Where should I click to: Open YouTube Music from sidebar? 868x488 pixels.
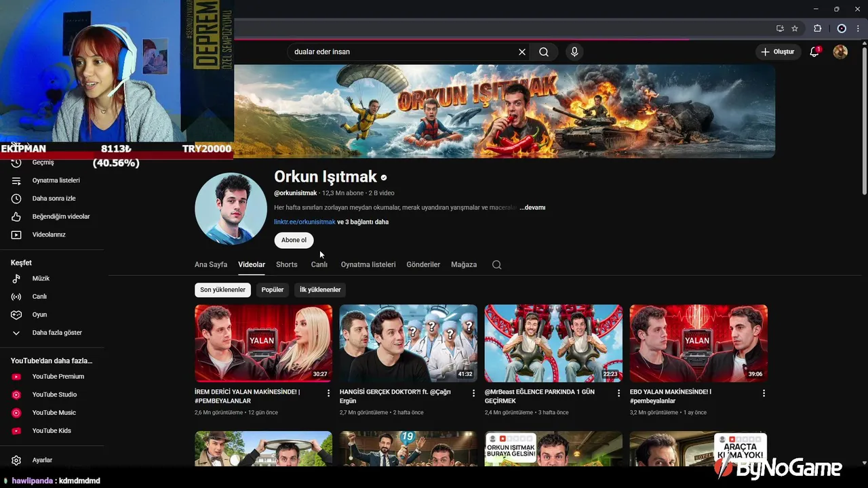click(x=52, y=413)
